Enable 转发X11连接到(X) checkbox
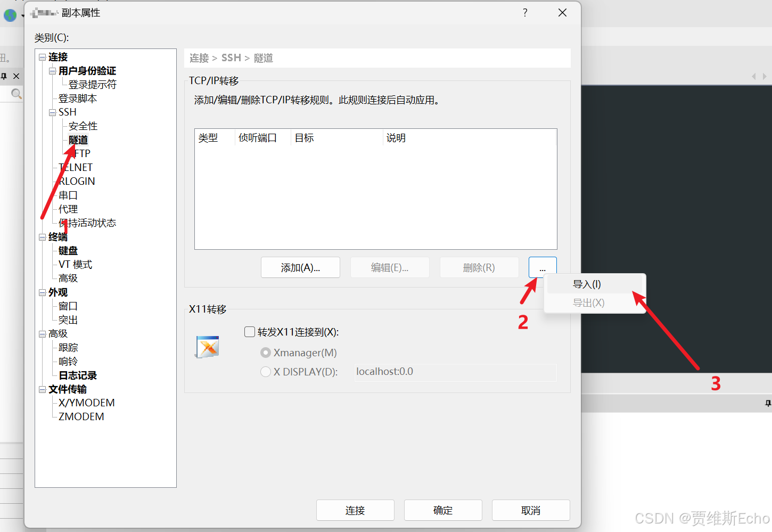This screenshot has width=772, height=532. pos(249,331)
